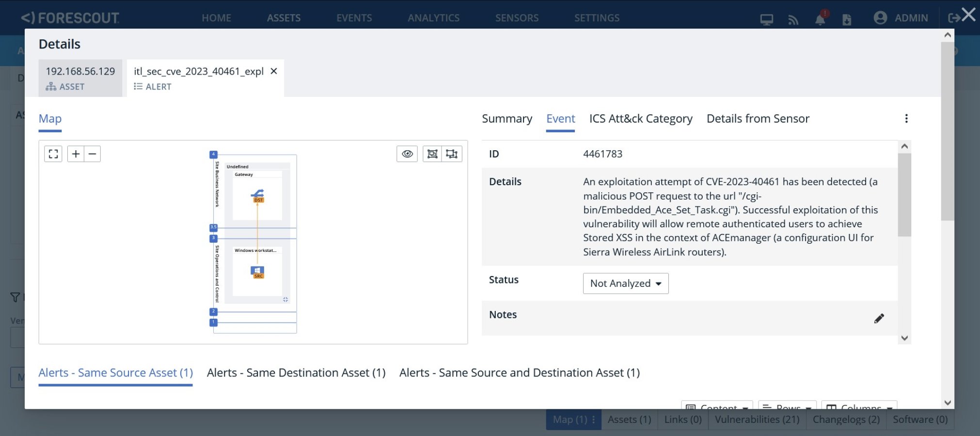The image size is (980, 436).
Task: Zoom out of the map with minus button
Action: tap(93, 154)
